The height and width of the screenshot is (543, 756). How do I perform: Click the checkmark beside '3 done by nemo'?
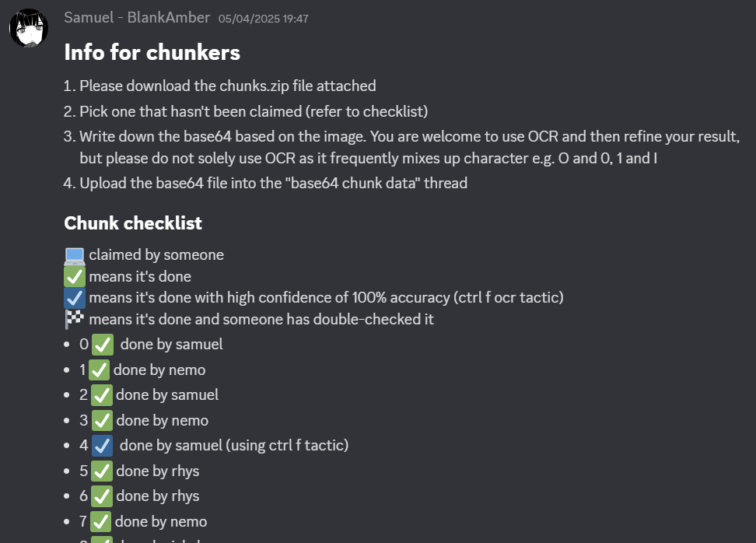(100, 420)
